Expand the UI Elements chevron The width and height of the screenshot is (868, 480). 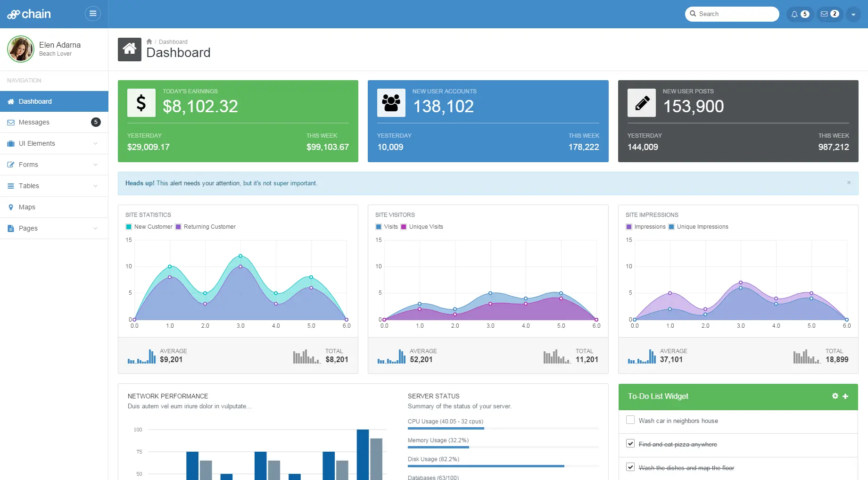pyautogui.click(x=96, y=143)
